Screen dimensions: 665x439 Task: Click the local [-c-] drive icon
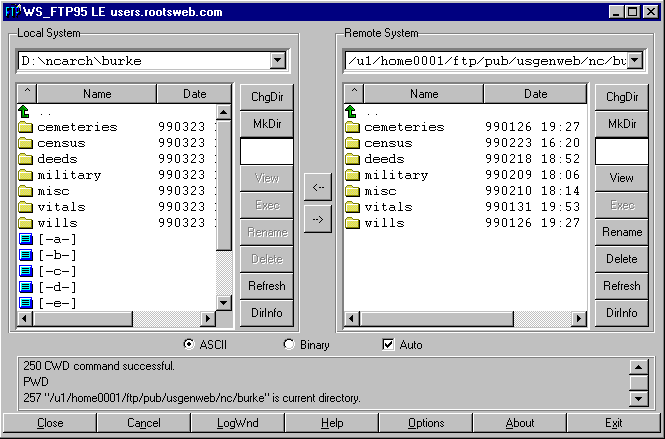(x=26, y=271)
